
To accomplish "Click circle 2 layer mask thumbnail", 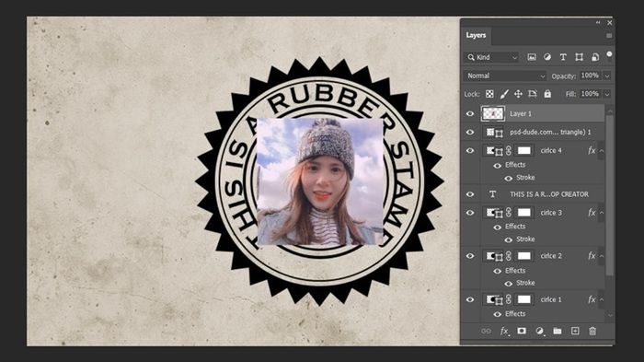I will [x=523, y=256].
